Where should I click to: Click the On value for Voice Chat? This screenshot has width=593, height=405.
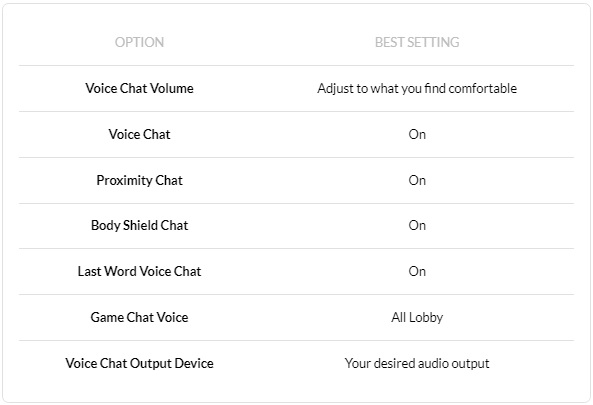(x=417, y=135)
